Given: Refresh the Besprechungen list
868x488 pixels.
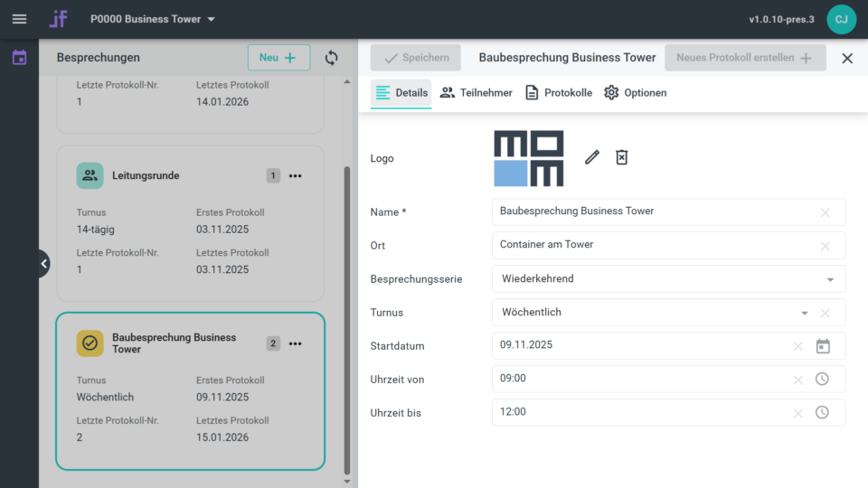Looking at the screenshot, I should [331, 58].
